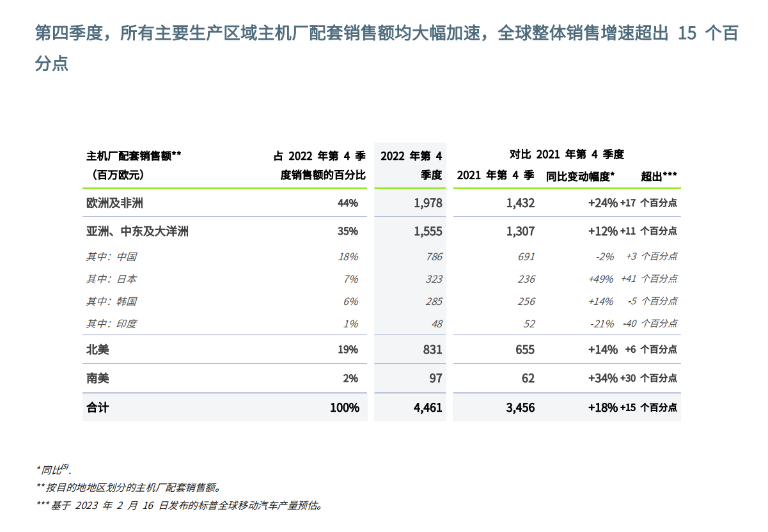Select the sub-row label '其中:中国'
The image size is (768, 532).
(111, 256)
